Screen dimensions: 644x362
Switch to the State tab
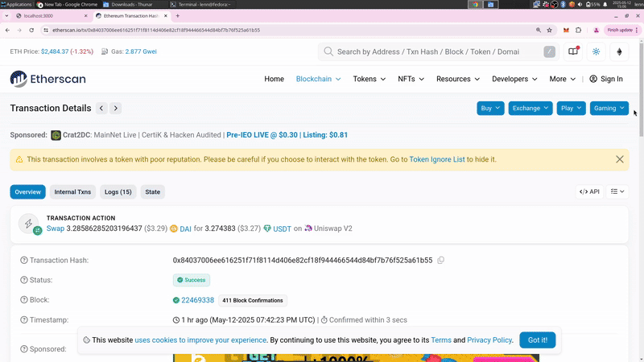(152, 192)
